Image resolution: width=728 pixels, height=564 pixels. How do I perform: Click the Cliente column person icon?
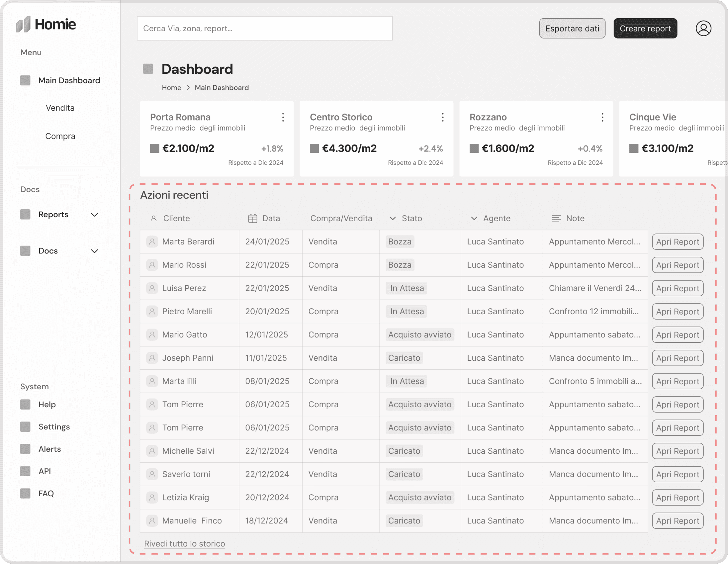[x=154, y=218]
